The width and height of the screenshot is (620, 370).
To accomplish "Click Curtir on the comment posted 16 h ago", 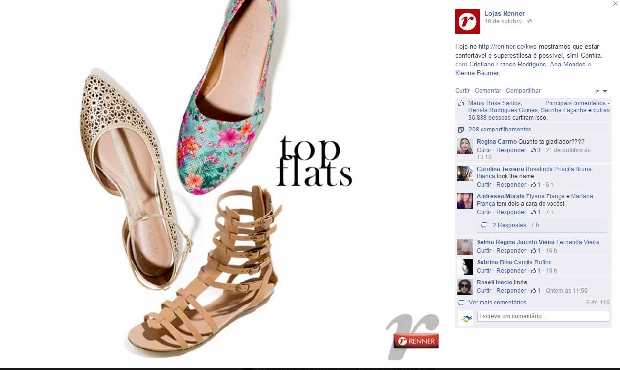I will [484, 251].
